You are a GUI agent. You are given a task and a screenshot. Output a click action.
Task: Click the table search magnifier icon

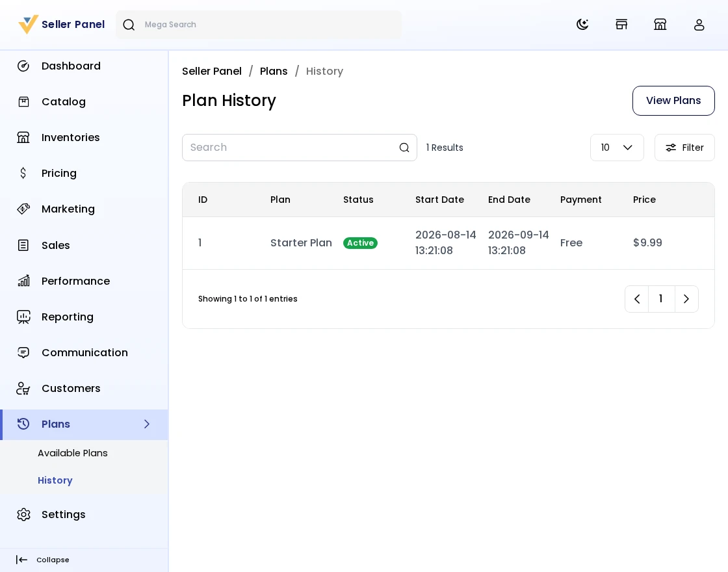404,148
